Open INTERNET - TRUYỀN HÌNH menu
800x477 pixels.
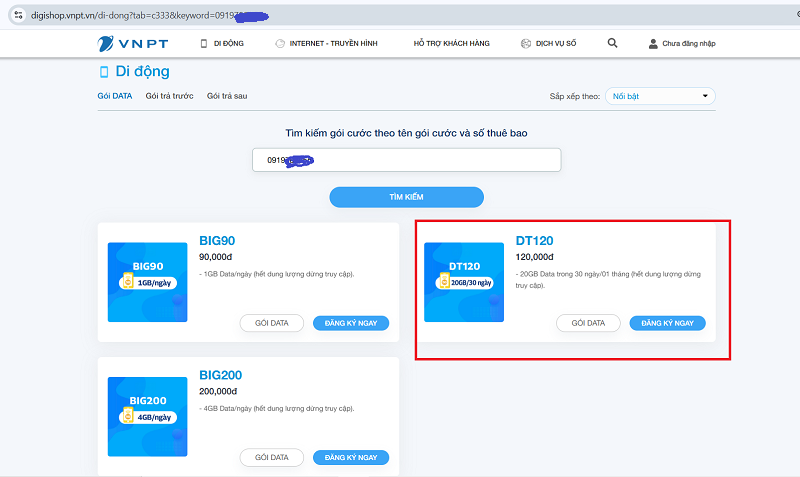click(x=334, y=43)
